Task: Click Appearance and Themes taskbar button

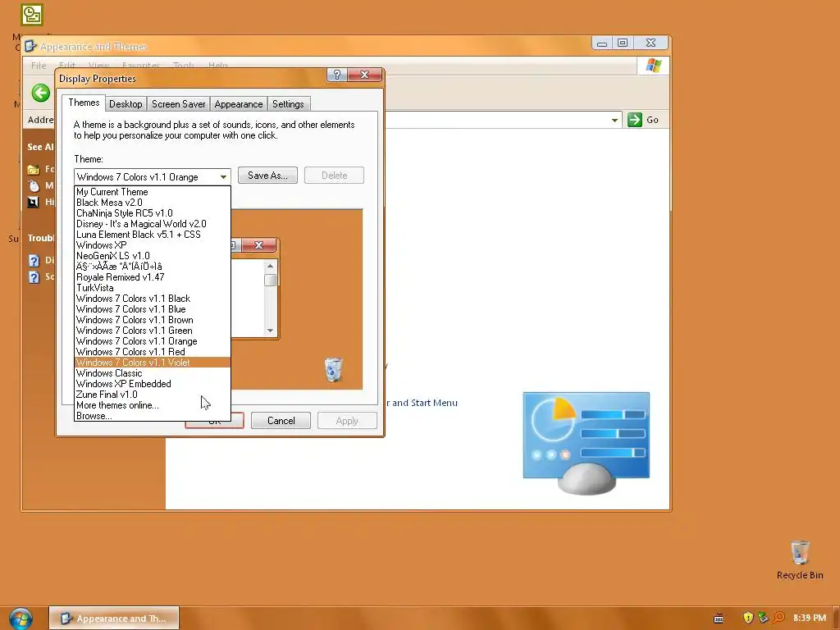Action: coord(114,619)
